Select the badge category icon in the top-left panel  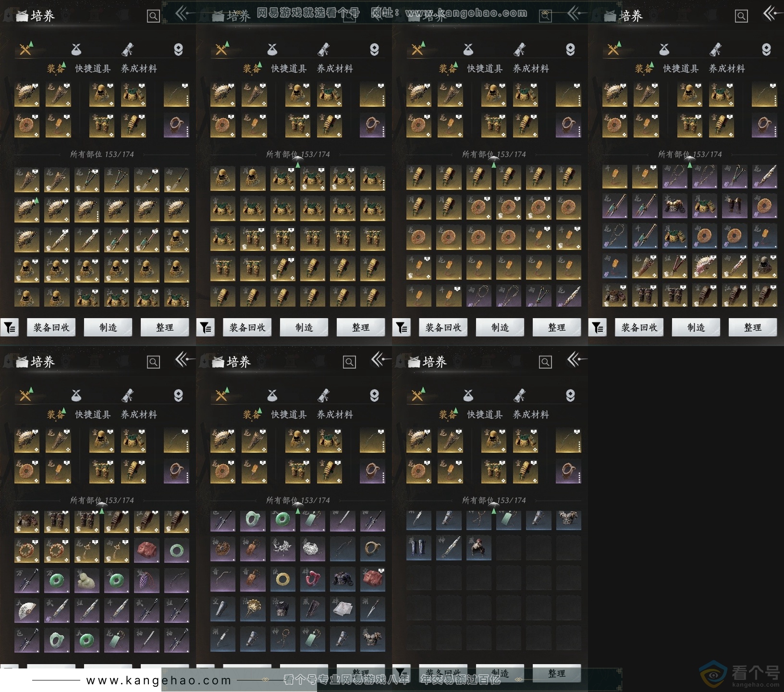click(178, 49)
